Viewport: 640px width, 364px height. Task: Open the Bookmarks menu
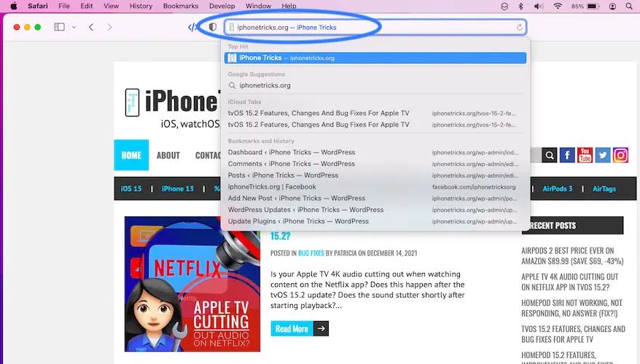180,6
